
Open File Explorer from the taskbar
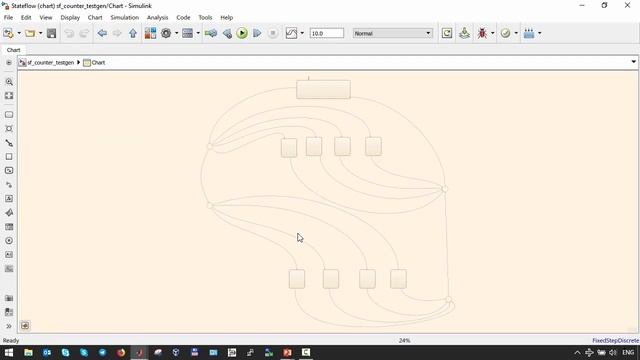point(28,352)
